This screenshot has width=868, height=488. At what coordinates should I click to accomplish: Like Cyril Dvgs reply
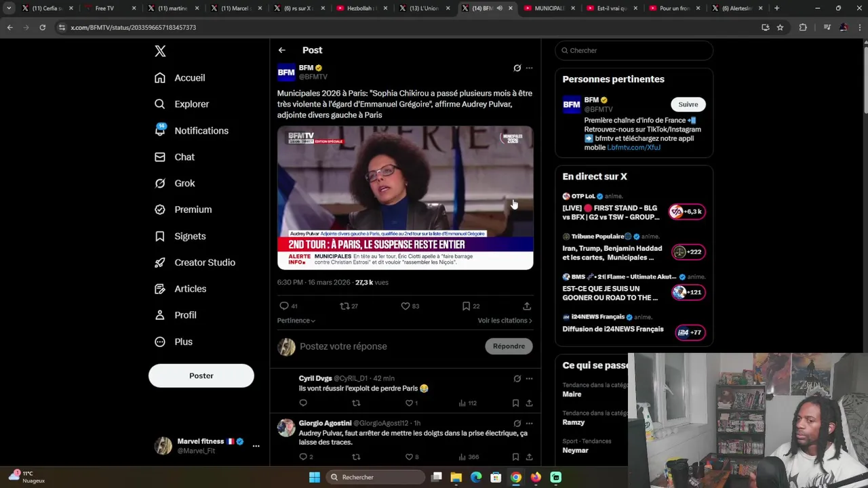click(409, 403)
